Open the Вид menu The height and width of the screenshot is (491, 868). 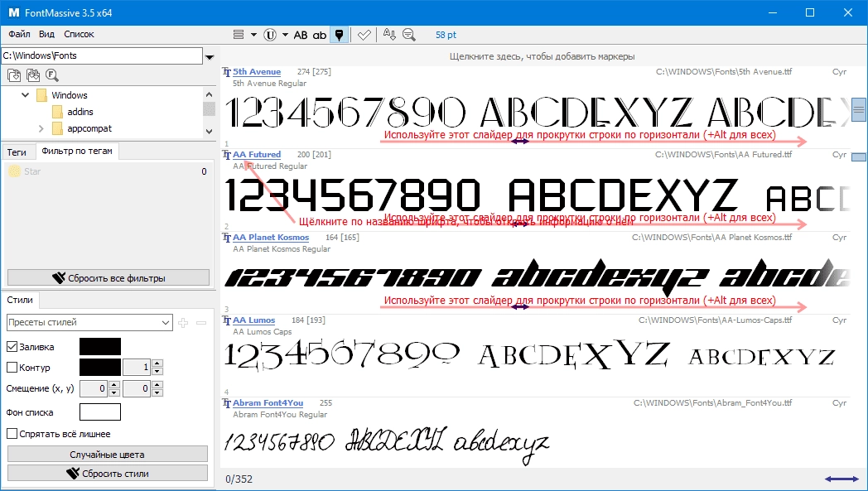46,34
